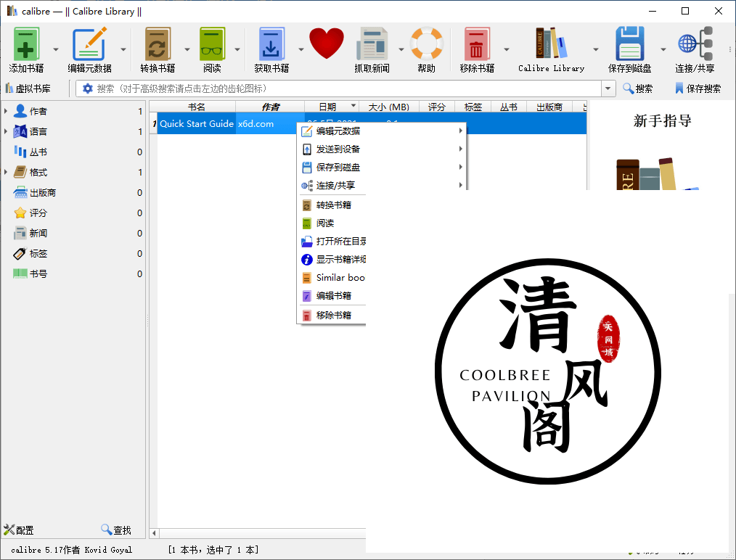736x560 pixels.
Task: Choose Save to disk (保存到磁盘) in context menu
Action: click(382, 167)
